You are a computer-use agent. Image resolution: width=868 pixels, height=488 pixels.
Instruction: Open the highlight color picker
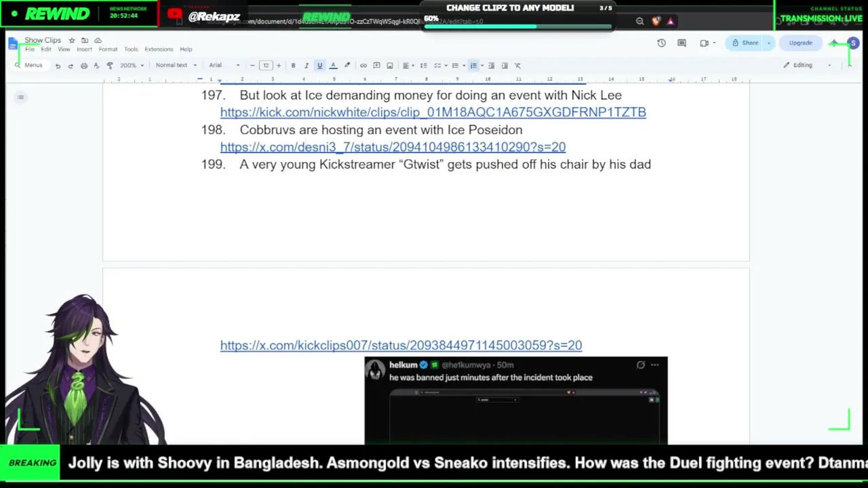point(347,66)
